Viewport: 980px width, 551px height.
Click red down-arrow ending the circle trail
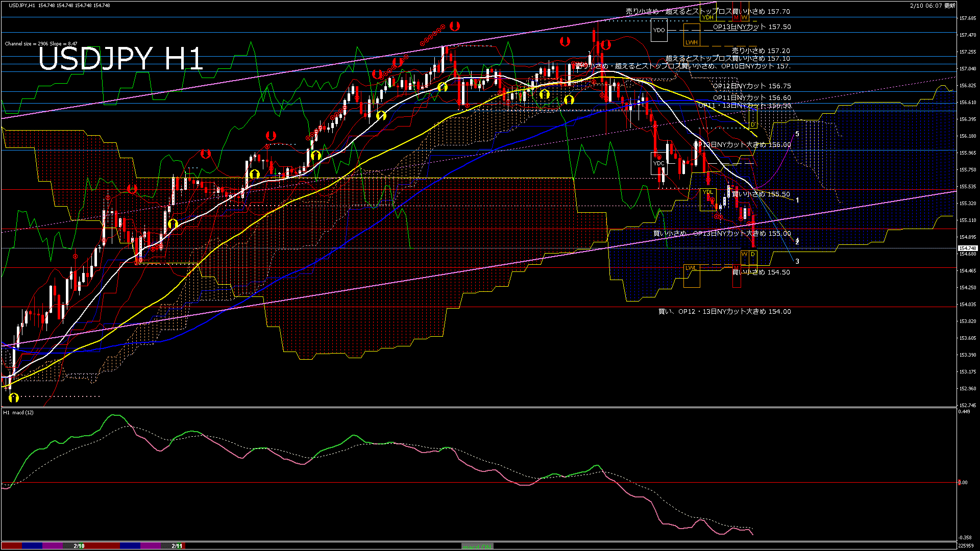click(455, 26)
